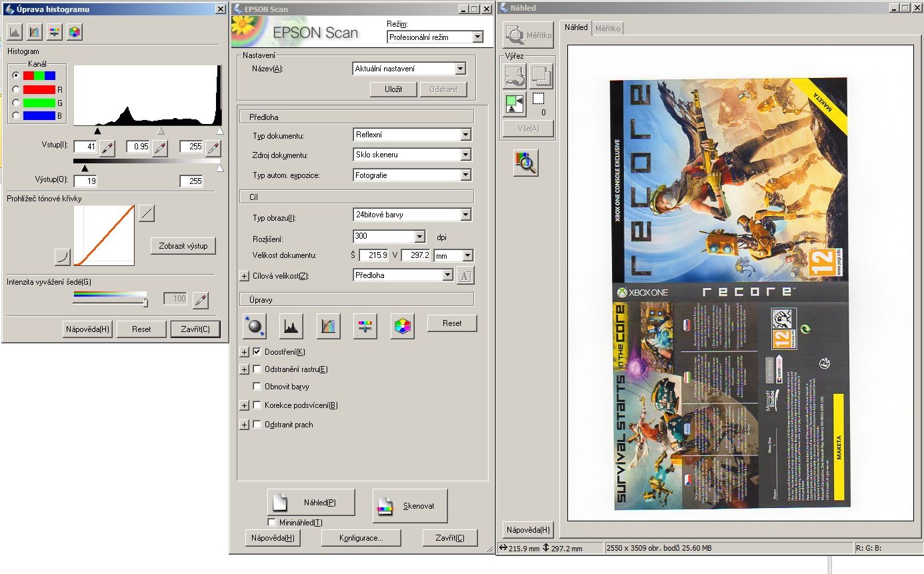Click the Skenovat button
The height and width of the screenshot is (574, 924).
point(409,506)
